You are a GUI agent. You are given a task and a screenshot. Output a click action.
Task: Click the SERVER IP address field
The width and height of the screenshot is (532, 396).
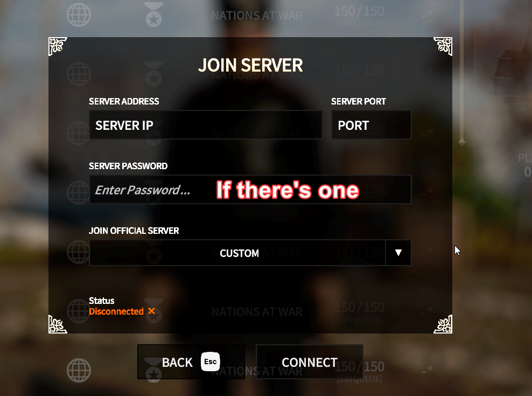click(206, 125)
